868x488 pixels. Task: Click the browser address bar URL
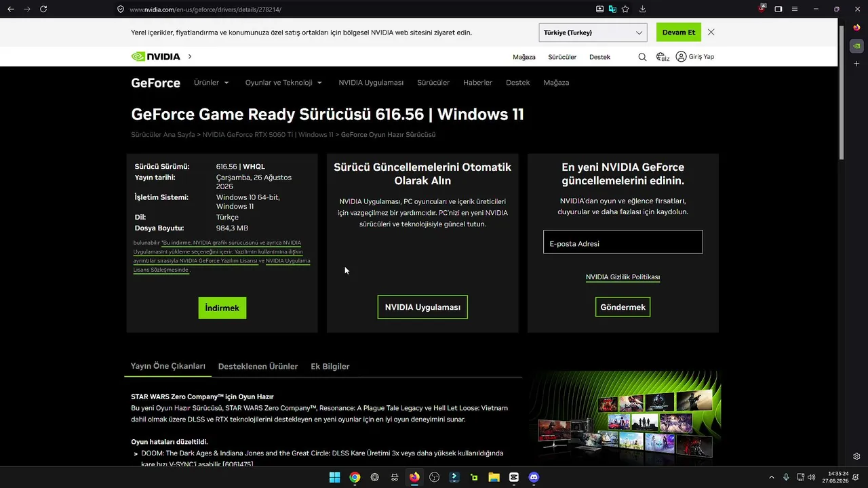coord(205,9)
